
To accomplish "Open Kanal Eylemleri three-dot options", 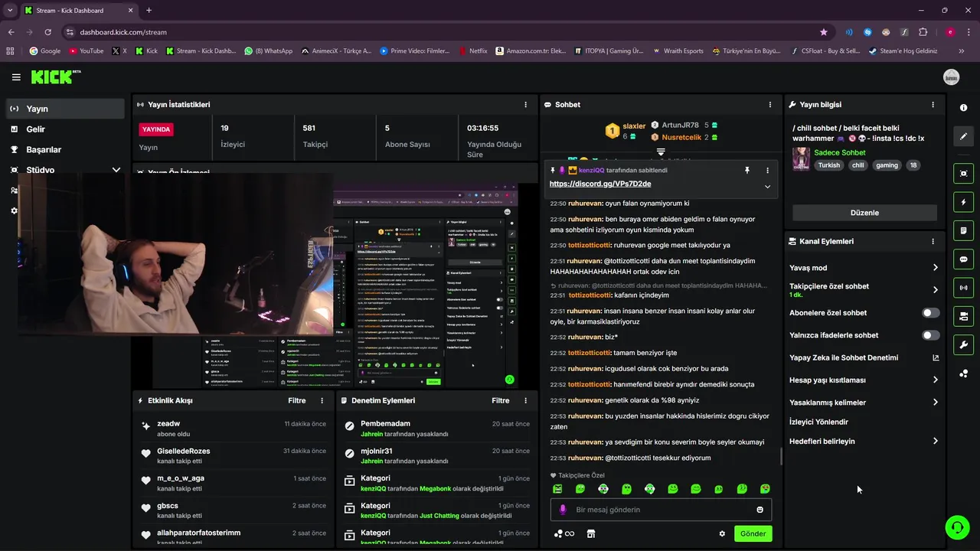I will [933, 241].
